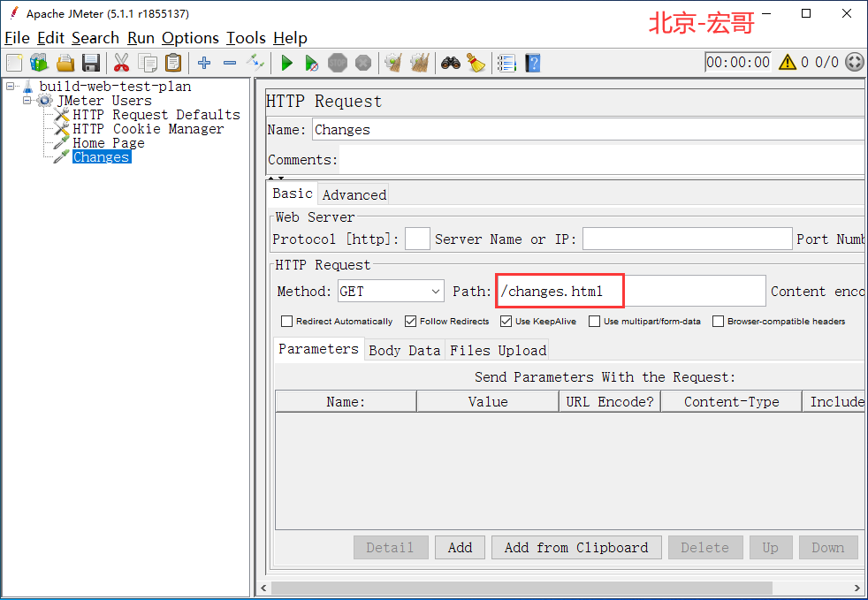Enable Use multipart/form-data checkbox

(594, 321)
